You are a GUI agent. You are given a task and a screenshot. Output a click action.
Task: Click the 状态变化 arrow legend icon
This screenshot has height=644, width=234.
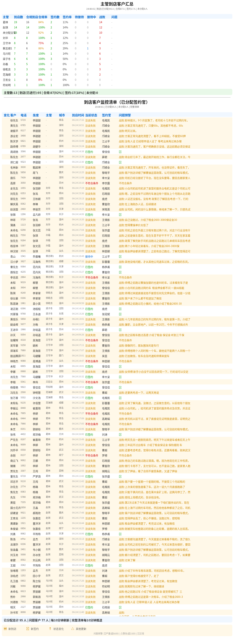coord(50,628)
